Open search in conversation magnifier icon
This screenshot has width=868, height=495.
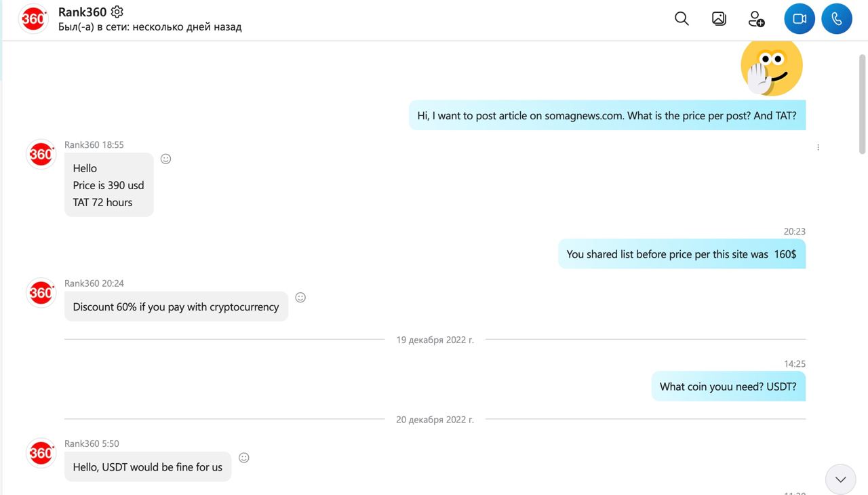coord(682,19)
